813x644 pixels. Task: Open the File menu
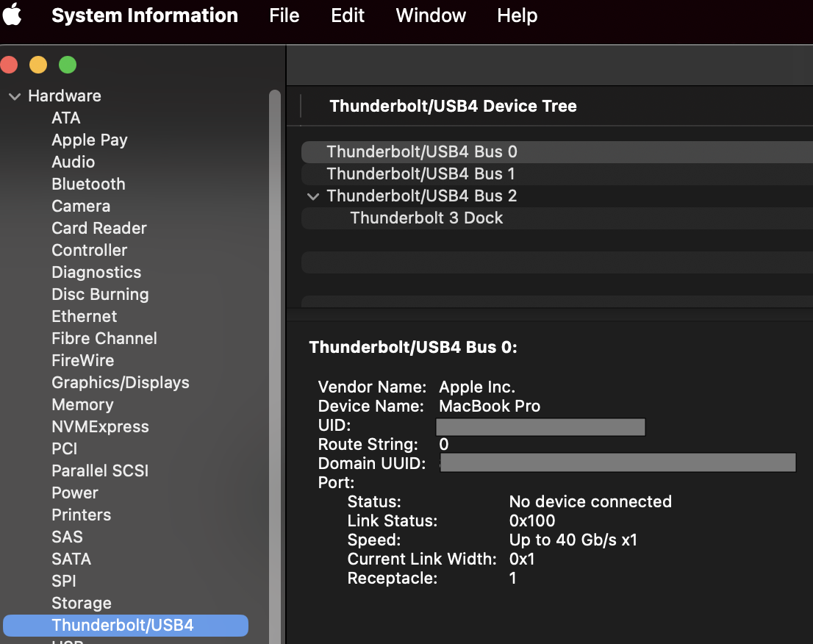click(284, 15)
